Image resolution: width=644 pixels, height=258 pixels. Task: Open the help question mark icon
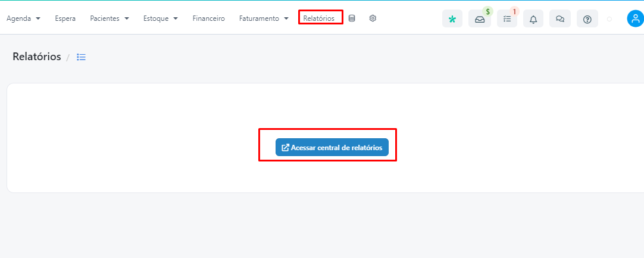tap(587, 19)
